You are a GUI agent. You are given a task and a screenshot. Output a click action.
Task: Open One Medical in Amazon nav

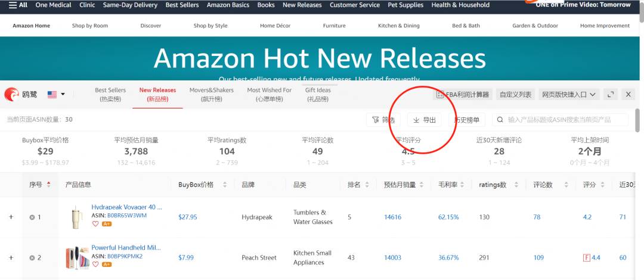coord(54,5)
